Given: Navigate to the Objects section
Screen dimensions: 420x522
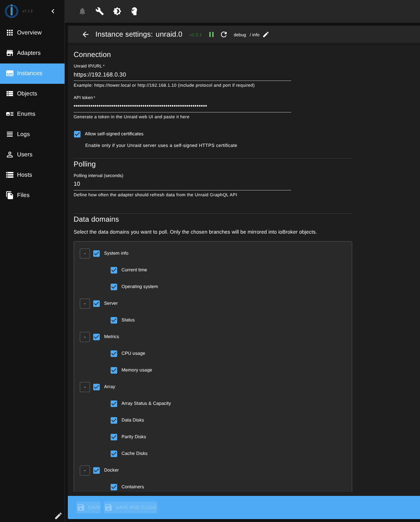Looking at the screenshot, I should point(27,94).
